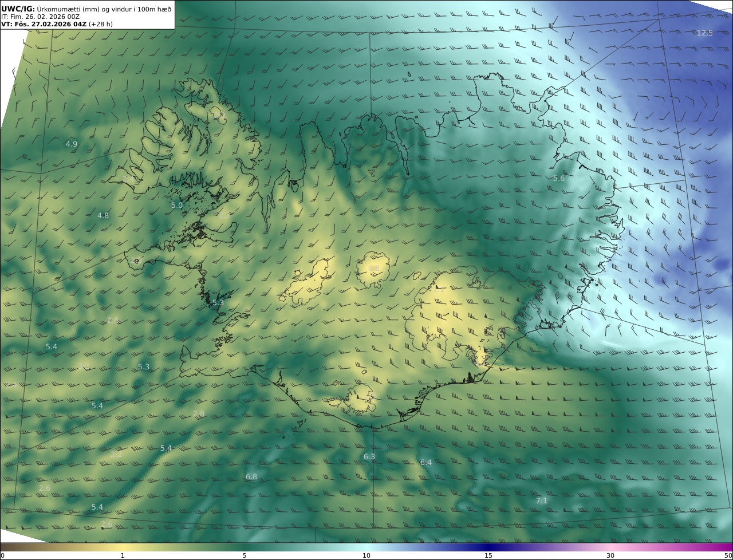Click the 6.4 value label on the map
The image size is (733, 560).
point(426,463)
